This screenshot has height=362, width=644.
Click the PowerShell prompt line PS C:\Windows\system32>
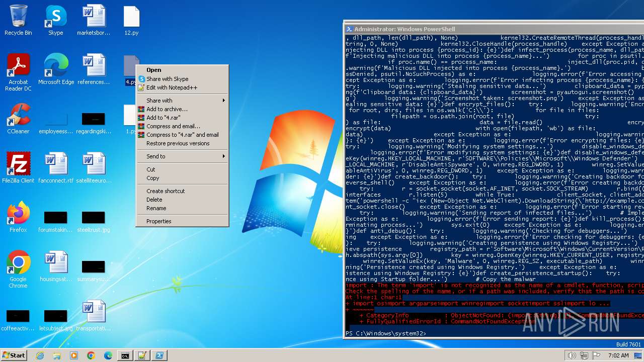[x=386, y=334]
